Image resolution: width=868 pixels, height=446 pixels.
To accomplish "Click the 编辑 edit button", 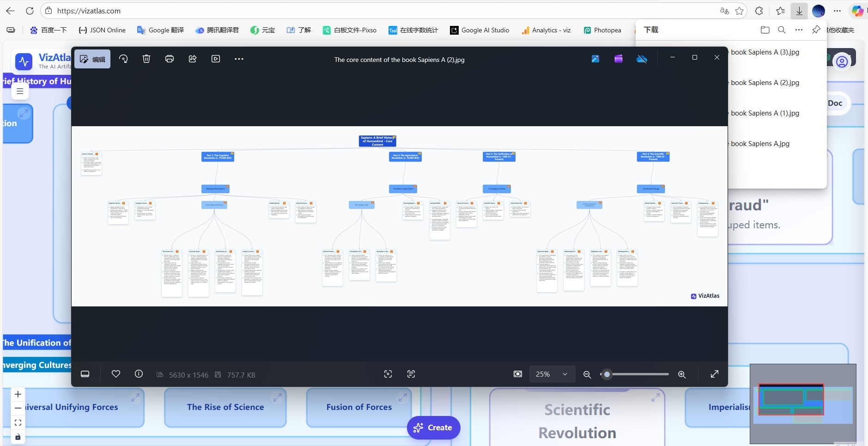I will click(x=92, y=59).
